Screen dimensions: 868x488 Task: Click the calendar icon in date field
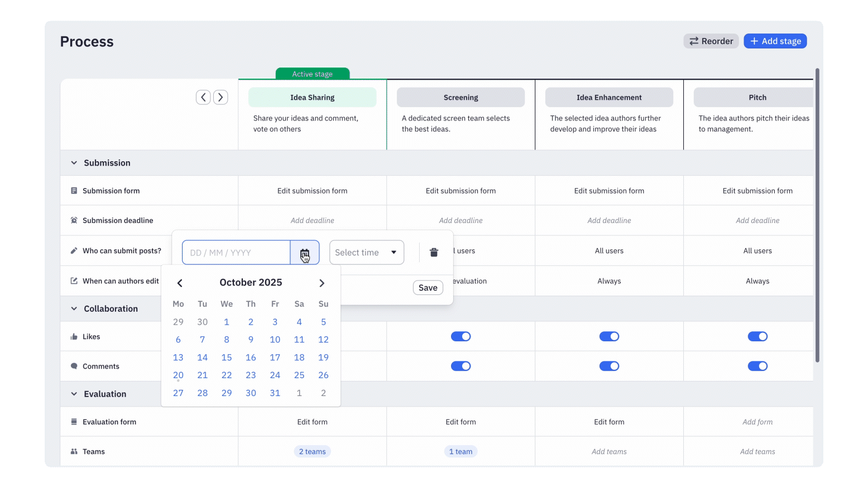[x=304, y=253]
